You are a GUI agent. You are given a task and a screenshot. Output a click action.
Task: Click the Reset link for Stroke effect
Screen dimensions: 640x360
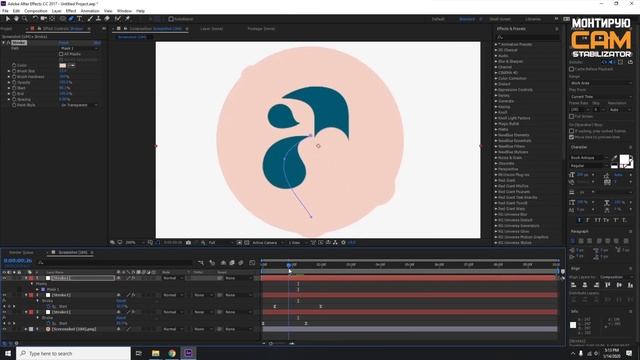64,43
